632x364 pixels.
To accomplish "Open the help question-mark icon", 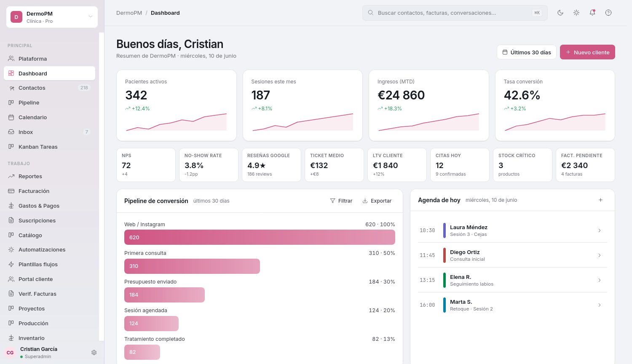I will [608, 13].
